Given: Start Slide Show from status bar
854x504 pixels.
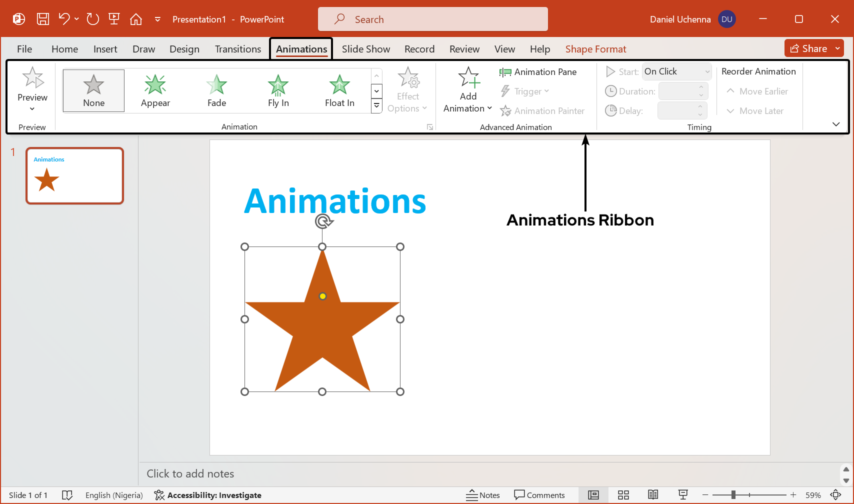Looking at the screenshot, I should pyautogui.click(x=683, y=495).
